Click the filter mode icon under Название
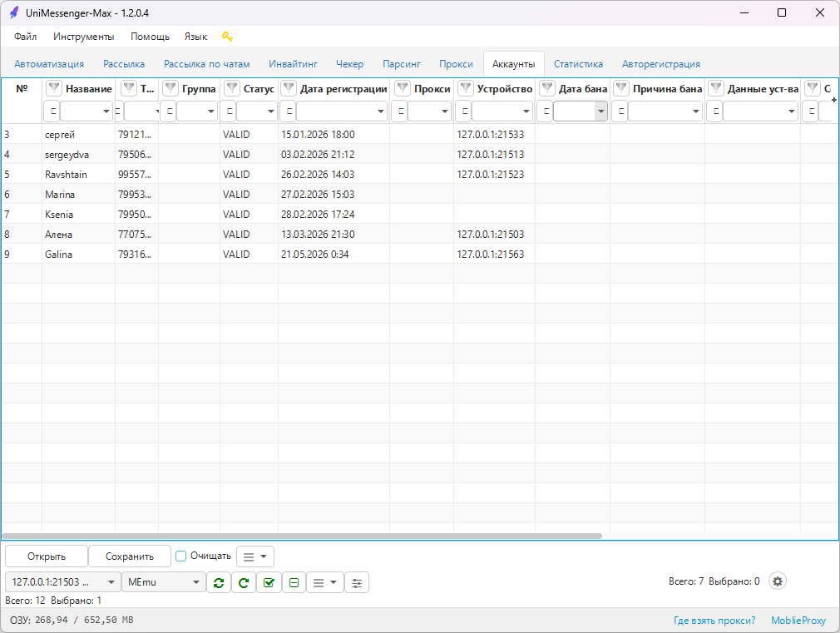840x633 pixels. pyautogui.click(x=52, y=111)
